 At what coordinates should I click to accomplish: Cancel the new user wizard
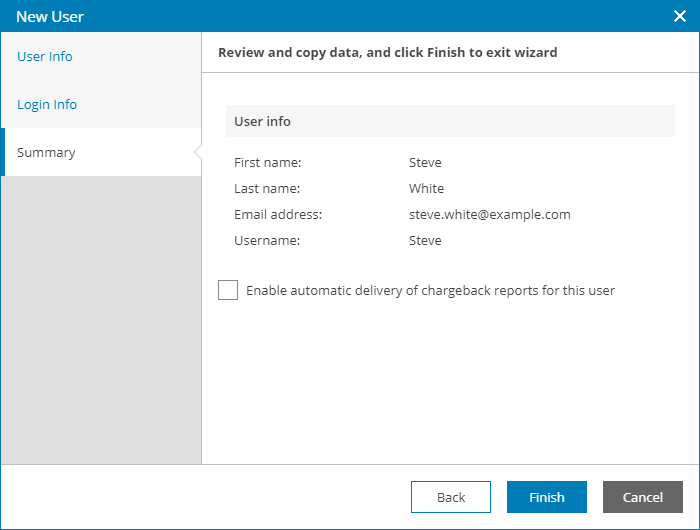[642, 497]
